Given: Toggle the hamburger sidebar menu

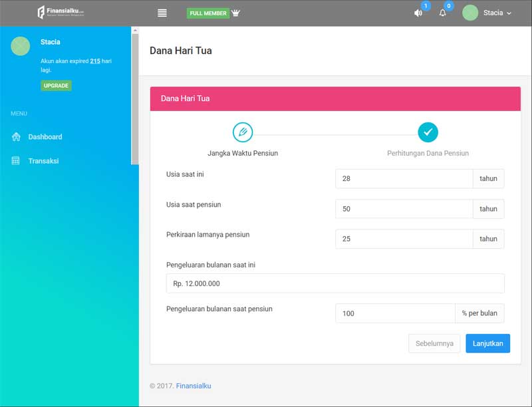Looking at the screenshot, I should 162,13.
